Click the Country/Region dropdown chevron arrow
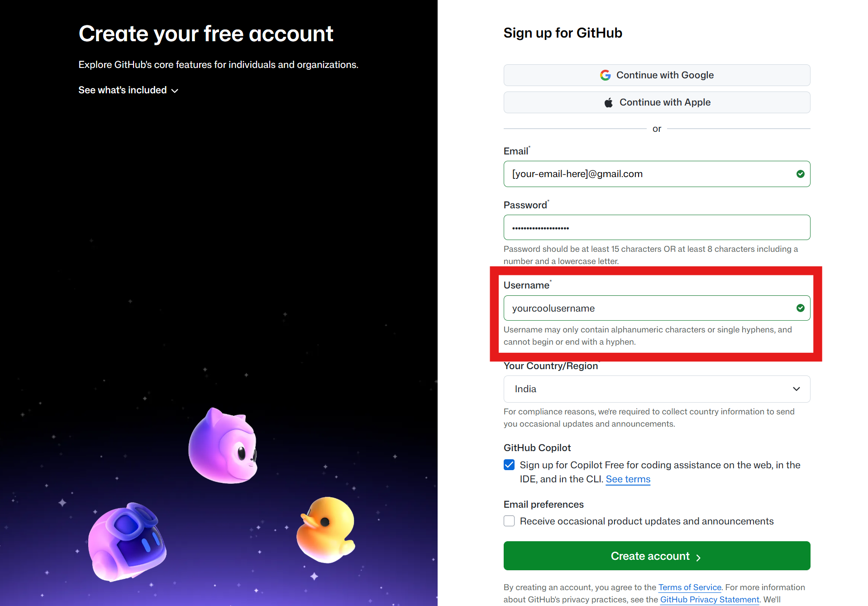 796,389
